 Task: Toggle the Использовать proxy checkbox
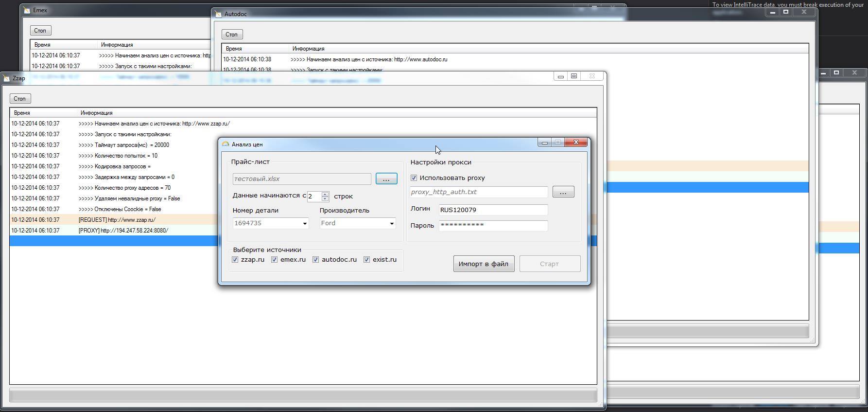tap(414, 178)
